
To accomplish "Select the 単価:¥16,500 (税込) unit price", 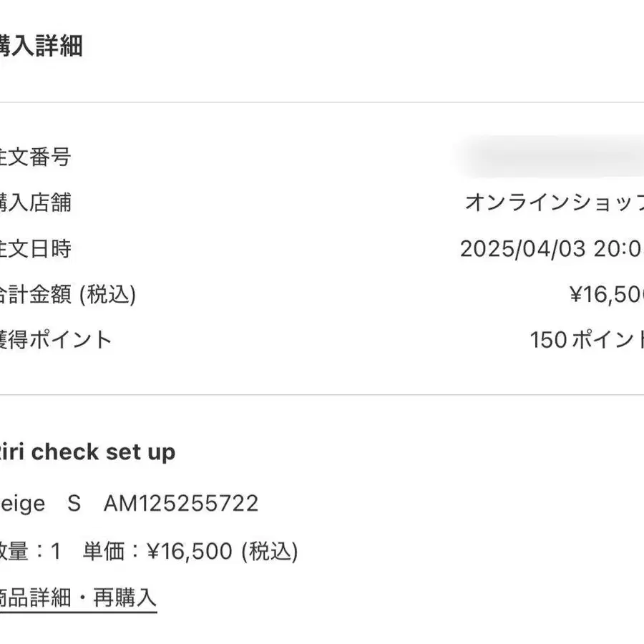I will pos(190,551).
